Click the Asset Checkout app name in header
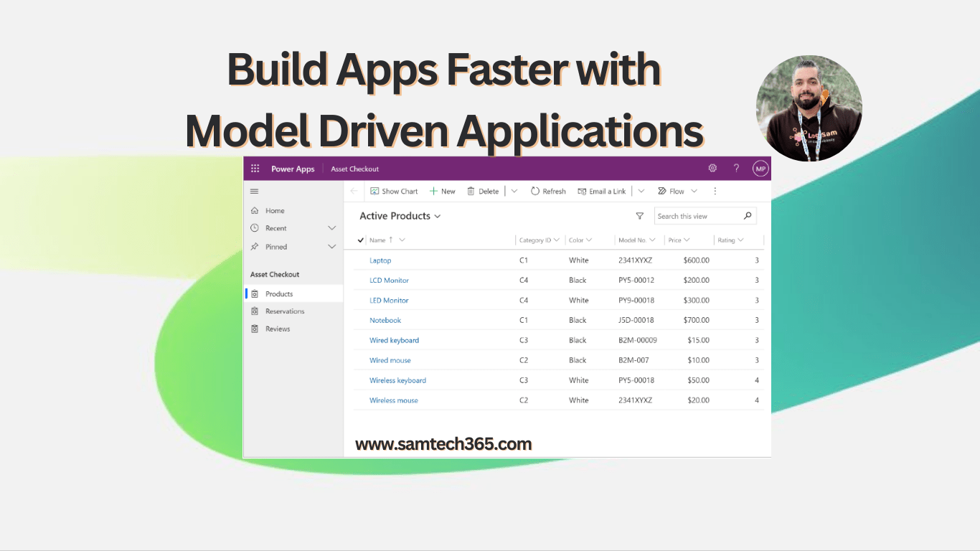This screenshot has width=980, height=551. 354,169
